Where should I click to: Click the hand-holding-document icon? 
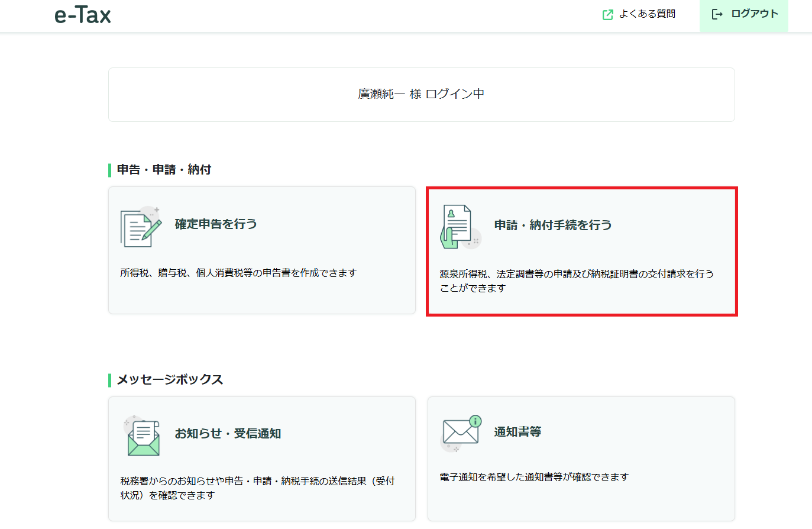(x=461, y=227)
